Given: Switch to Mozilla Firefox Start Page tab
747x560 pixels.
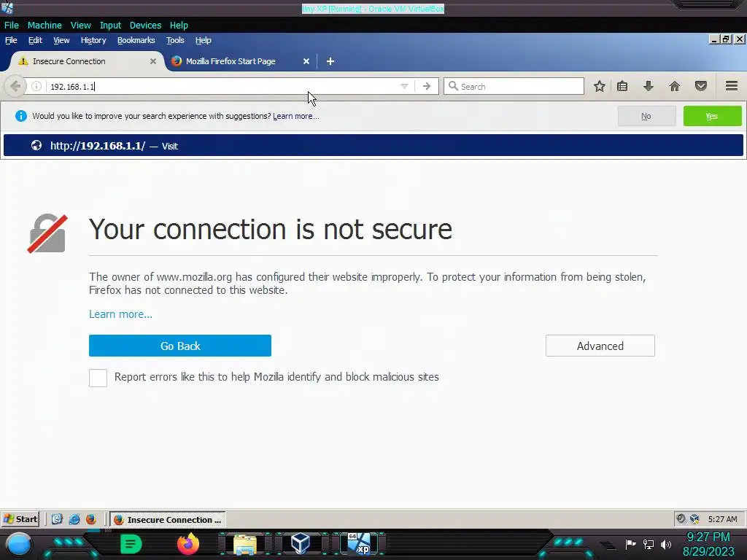Looking at the screenshot, I should click(x=231, y=61).
